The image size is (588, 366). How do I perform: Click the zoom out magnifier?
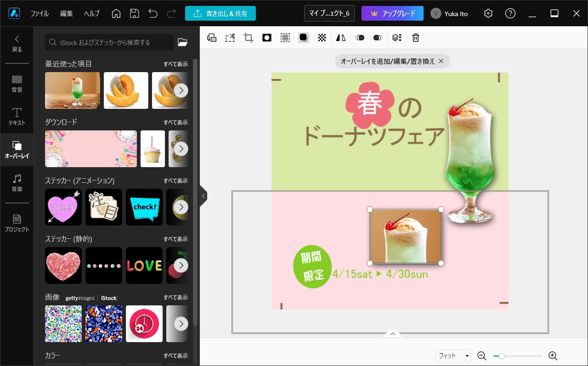coord(481,356)
